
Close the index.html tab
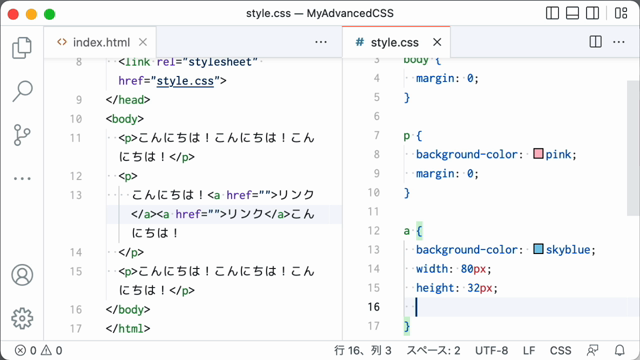(143, 42)
